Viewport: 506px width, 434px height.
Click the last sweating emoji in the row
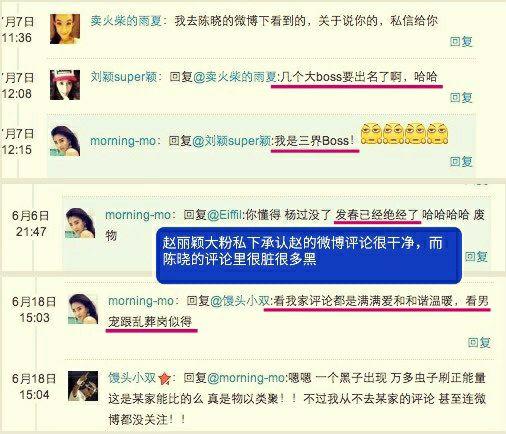click(x=437, y=133)
